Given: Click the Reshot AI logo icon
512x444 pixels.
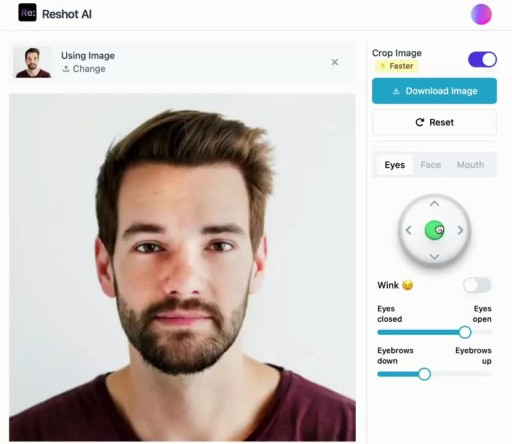Looking at the screenshot, I should [x=27, y=13].
